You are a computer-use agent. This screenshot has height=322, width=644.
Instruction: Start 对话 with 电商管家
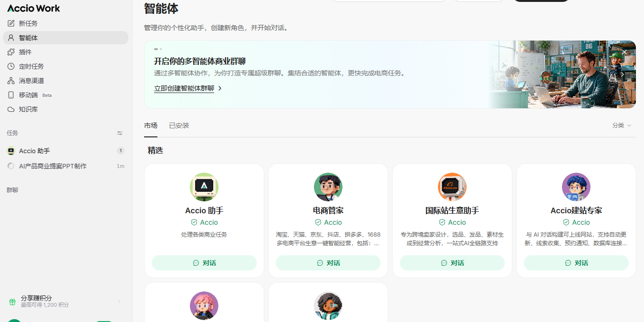[x=328, y=263]
